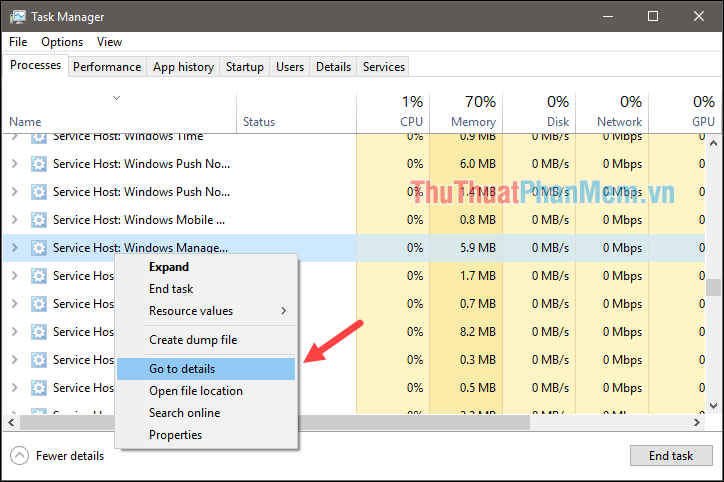Select the Processes tab
The height and width of the screenshot is (482, 724).
pos(36,65)
